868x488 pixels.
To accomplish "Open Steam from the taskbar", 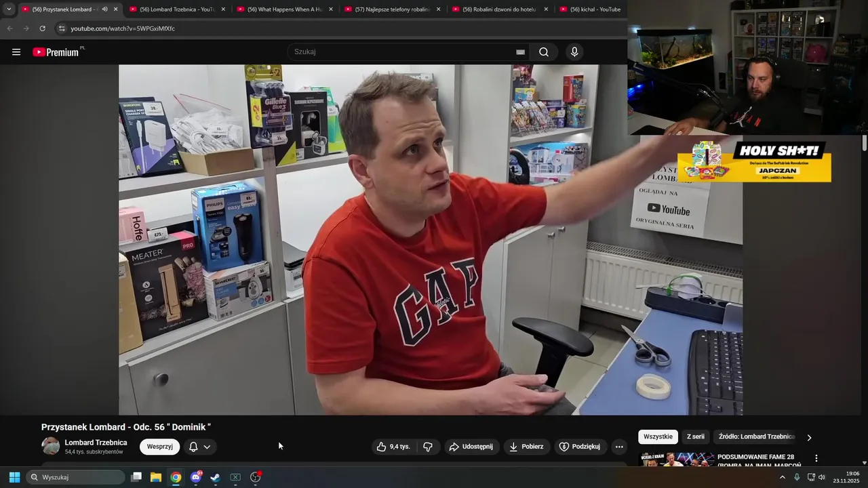I will point(215,477).
